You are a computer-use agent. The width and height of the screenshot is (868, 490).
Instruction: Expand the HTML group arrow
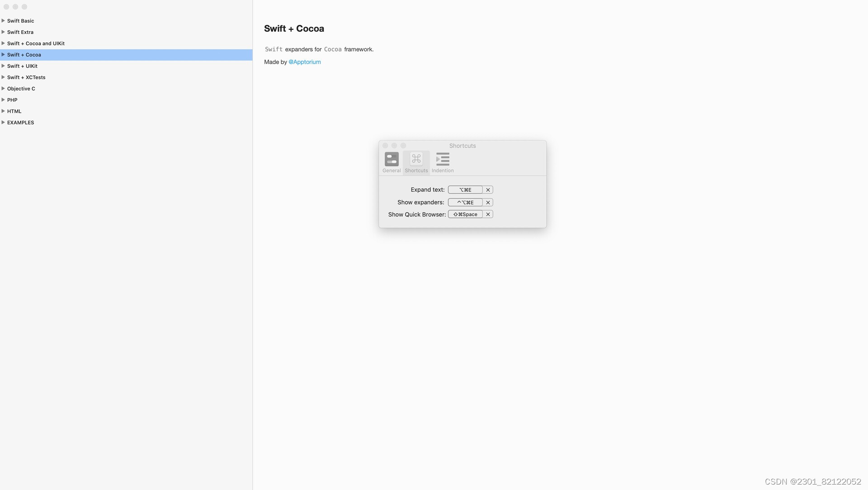point(3,111)
